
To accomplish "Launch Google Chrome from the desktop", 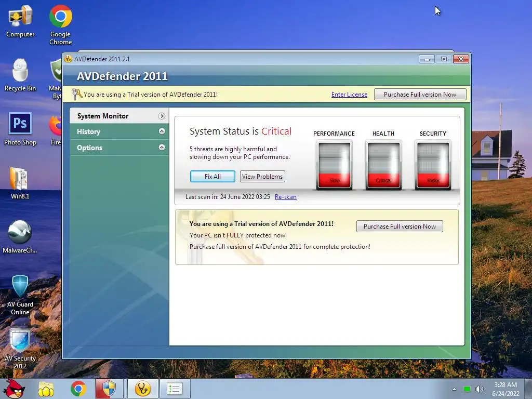I will (60, 25).
